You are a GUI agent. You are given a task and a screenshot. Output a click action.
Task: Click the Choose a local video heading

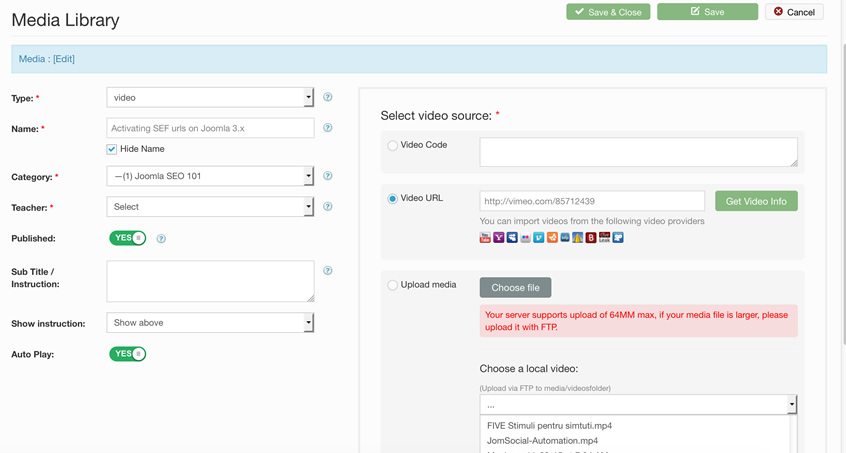point(529,369)
